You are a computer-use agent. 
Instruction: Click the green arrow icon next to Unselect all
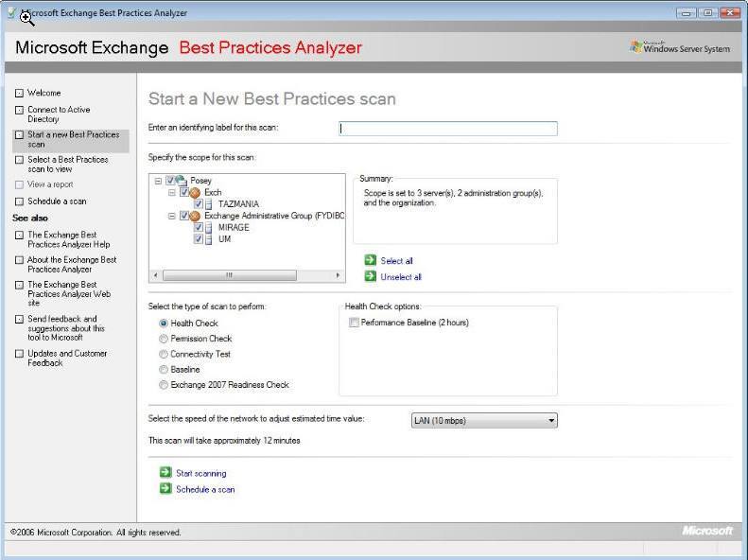[x=370, y=276]
